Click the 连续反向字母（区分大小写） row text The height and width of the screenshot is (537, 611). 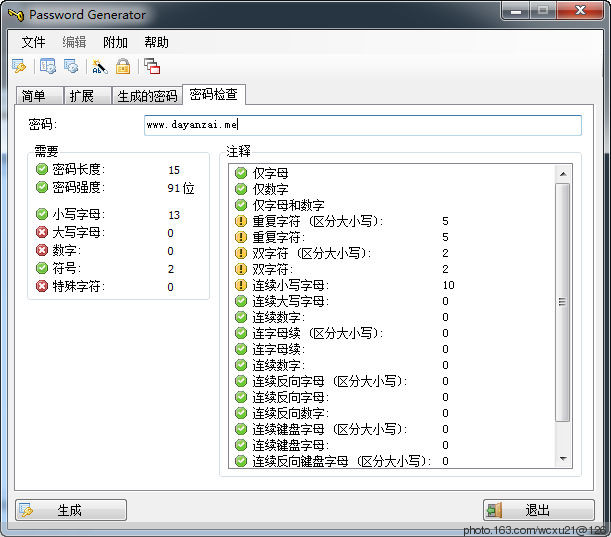tap(330, 381)
